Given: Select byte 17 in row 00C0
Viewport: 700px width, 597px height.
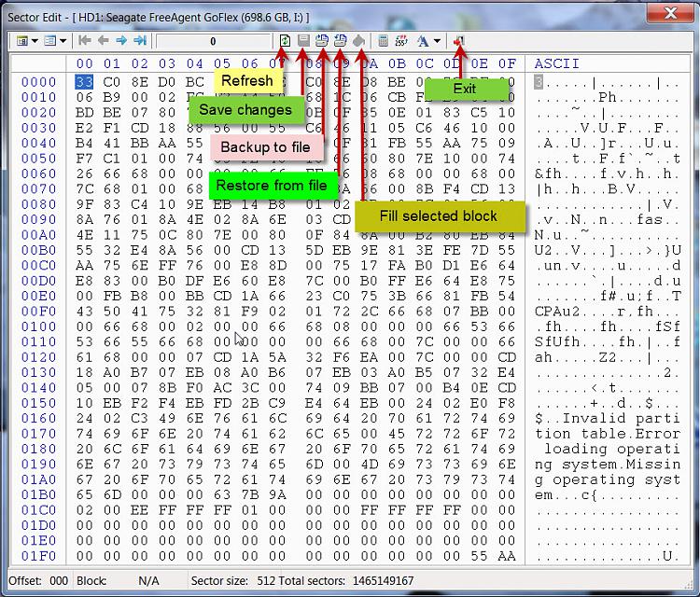Looking at the screenshot, I should click(370, 266).
